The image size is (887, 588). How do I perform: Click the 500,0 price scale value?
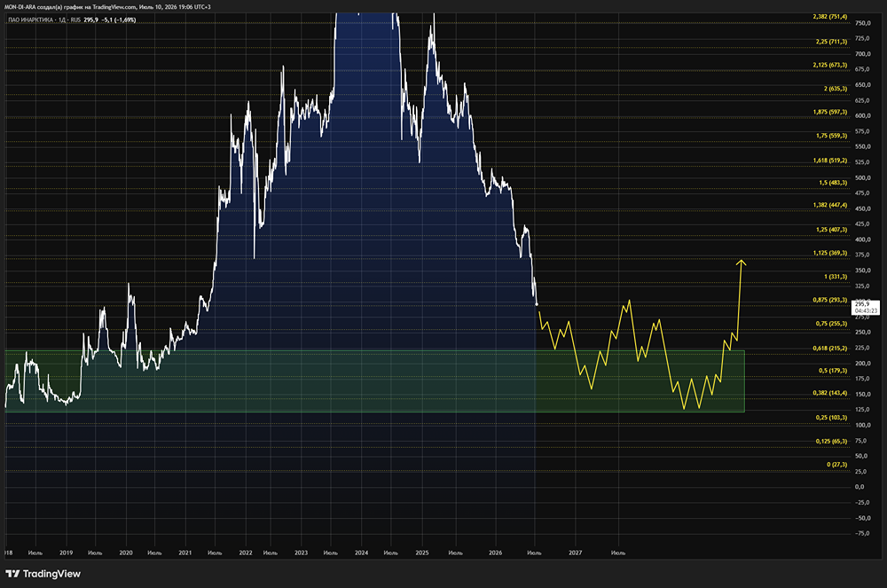(x=863, y=177)
